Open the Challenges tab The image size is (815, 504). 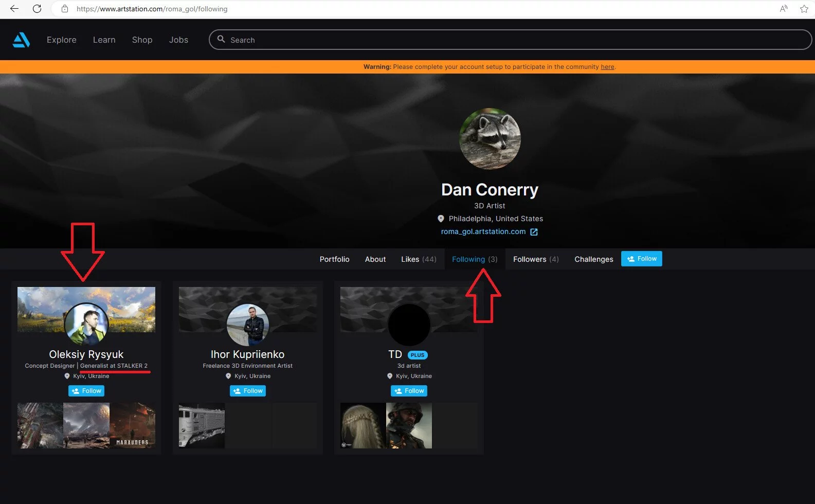(x=594, y=259)
